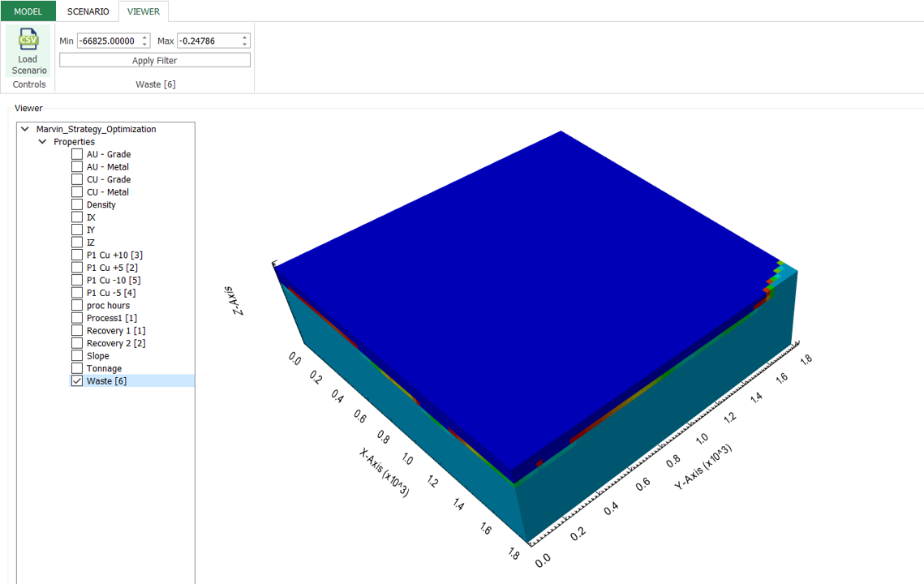This screenshot has width=924, height=584.
Task: Click the Max value input field
Action: (x=208, y=41)
